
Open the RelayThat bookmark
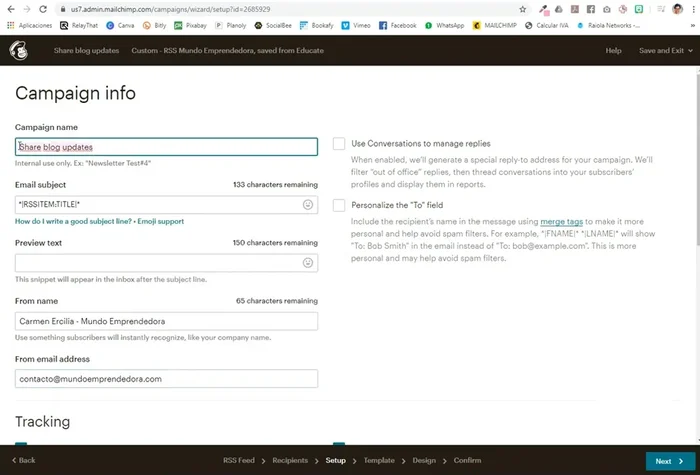point(79,25)
